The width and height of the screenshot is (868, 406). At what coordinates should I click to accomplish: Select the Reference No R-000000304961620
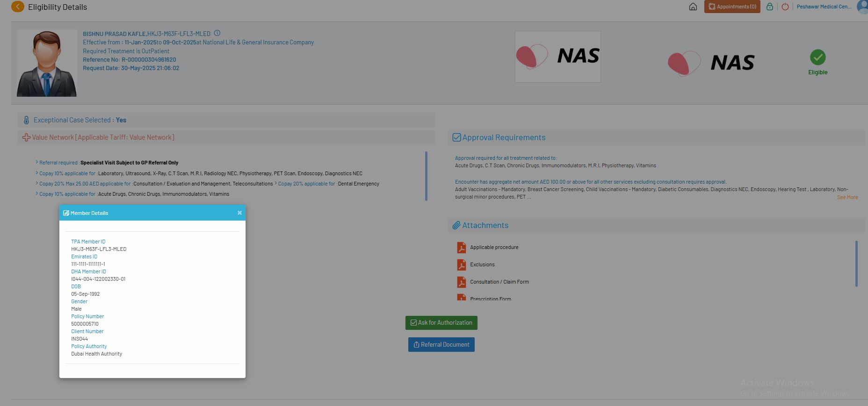click(130, 60)
